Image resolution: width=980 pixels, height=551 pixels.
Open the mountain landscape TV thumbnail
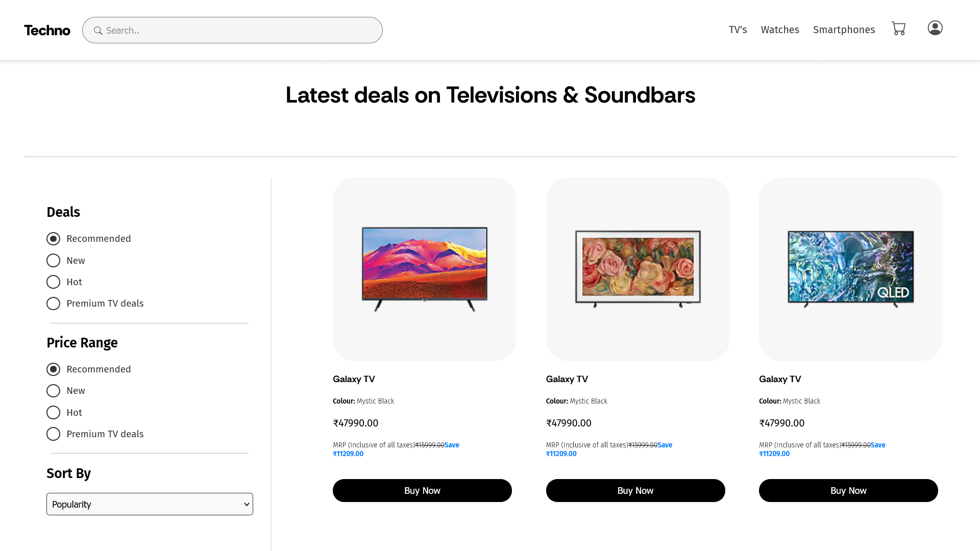tap(425, 269)
